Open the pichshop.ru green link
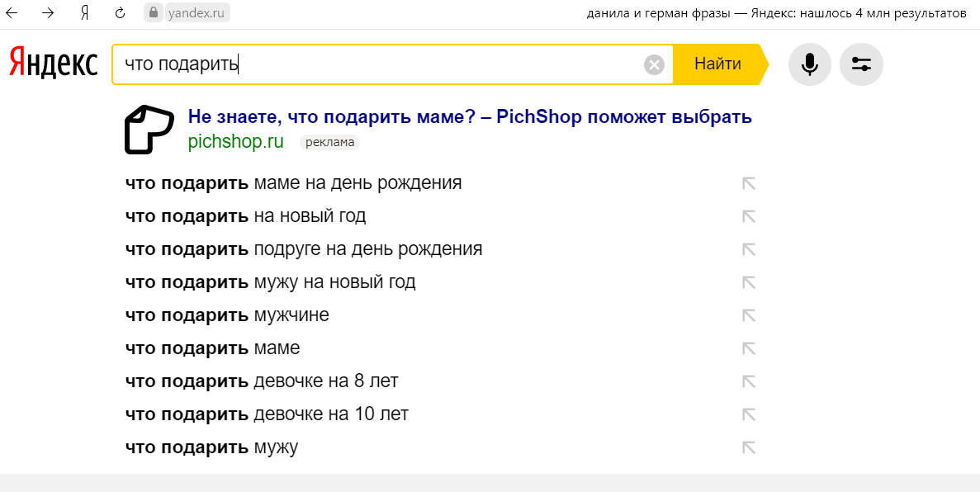 point(235,142)
